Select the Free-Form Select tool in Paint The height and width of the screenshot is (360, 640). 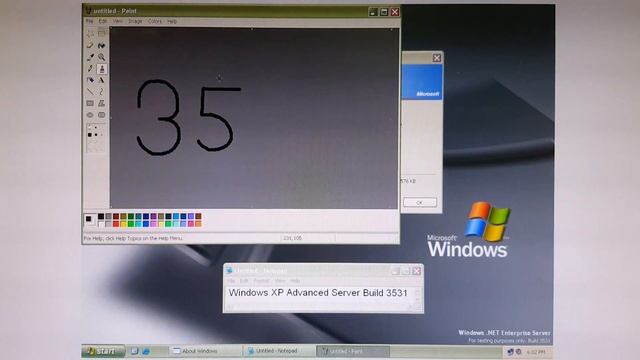click(x=90, y=33)
